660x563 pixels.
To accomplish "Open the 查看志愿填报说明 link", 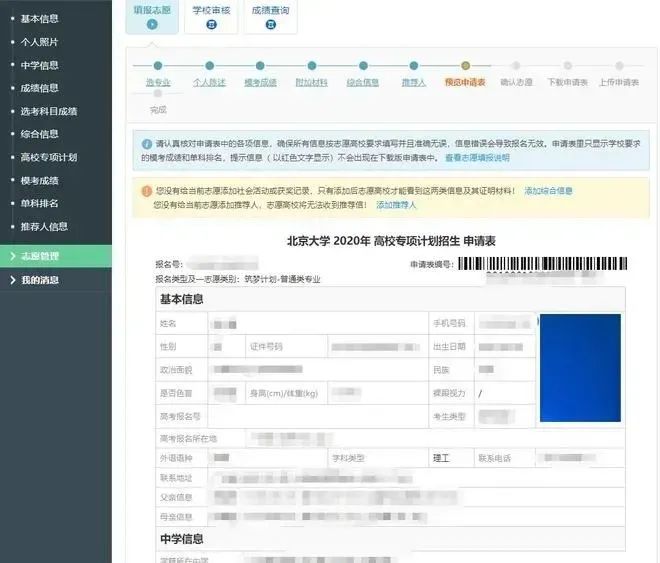I will click(477, 158).
